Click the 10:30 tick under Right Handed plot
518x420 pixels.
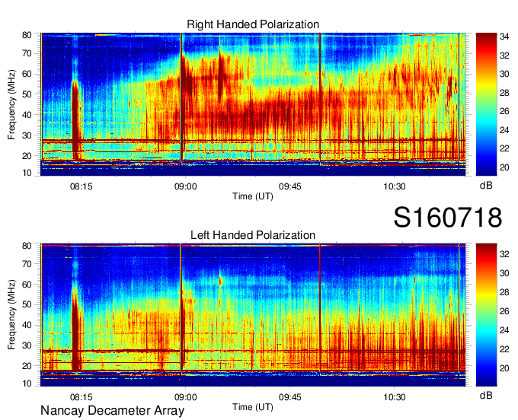click(x=394, y=186)
